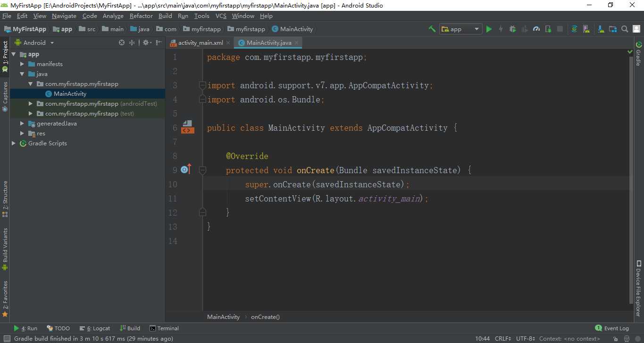This screenshot has height=343, width=644.
Task: Expand the manifests folder
Action: (x=22, y=64)
